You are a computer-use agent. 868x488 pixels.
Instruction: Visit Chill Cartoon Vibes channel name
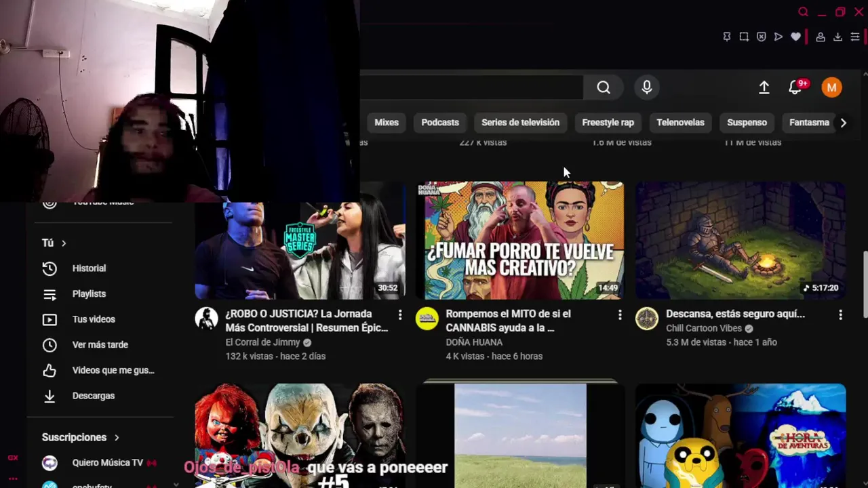coord(704,328)
